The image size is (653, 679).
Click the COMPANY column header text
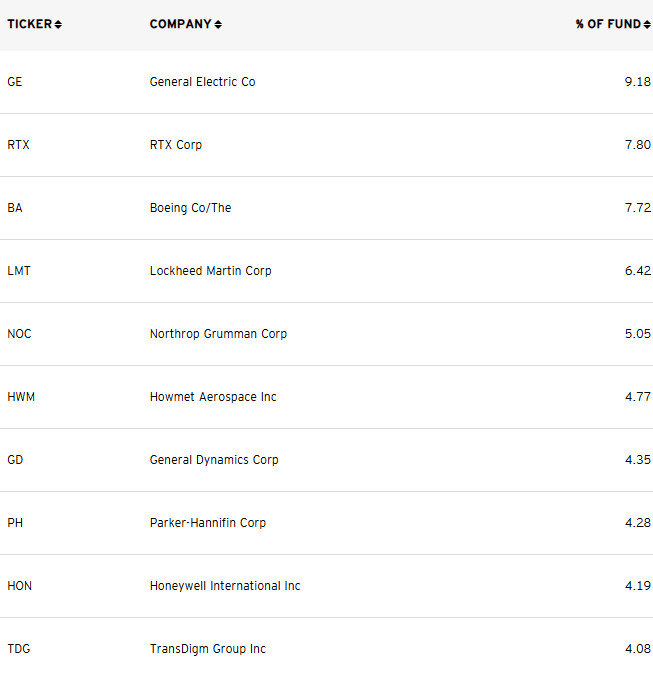(181, 24)
